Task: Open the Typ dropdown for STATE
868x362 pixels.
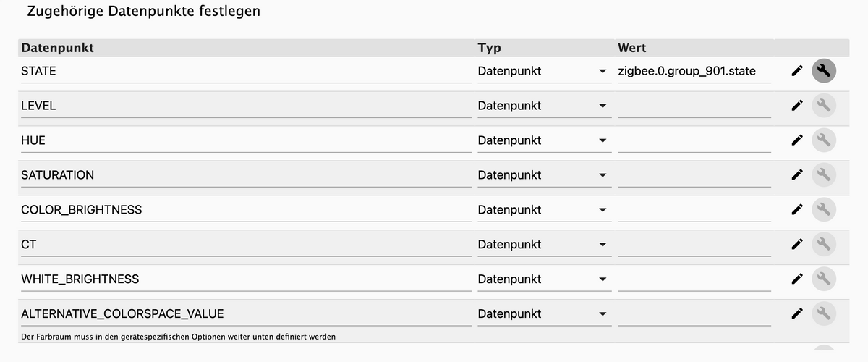Action: click(x=542, y=71)
